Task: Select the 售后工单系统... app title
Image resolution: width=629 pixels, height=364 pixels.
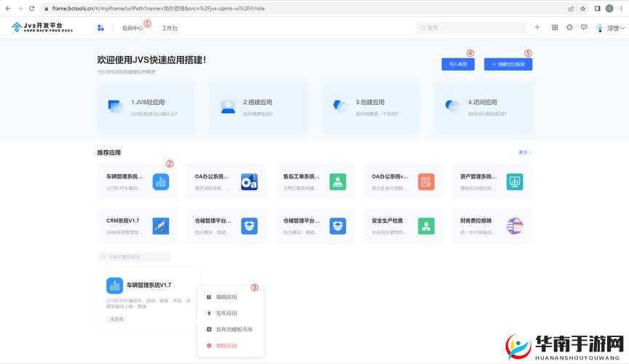Action: (301, 177)
